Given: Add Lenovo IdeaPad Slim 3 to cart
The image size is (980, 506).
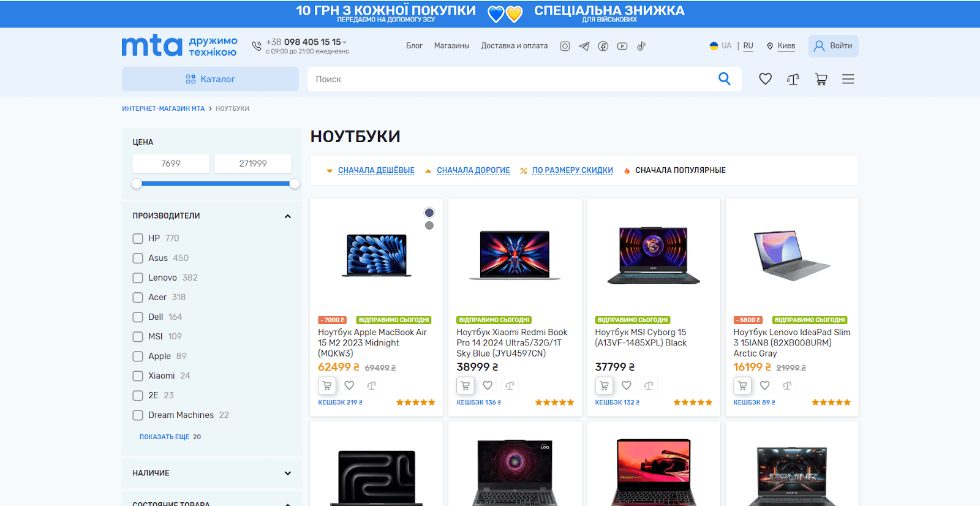Looking at the screenshot, I should (x=742, y=386).
